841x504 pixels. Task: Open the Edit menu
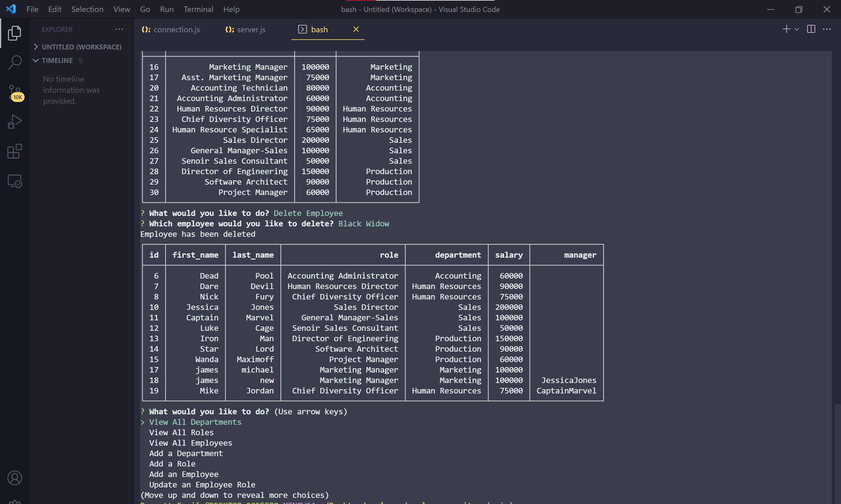point(55,9)
